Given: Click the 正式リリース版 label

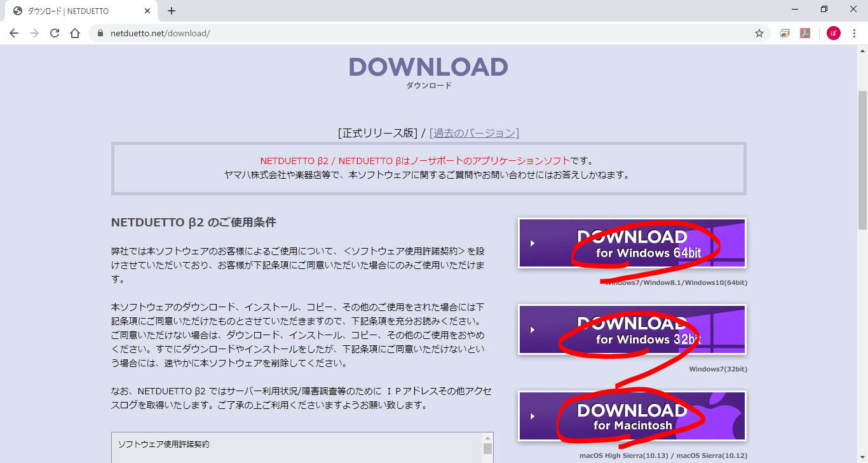Looking at the screenshot, I should point(378,133).
